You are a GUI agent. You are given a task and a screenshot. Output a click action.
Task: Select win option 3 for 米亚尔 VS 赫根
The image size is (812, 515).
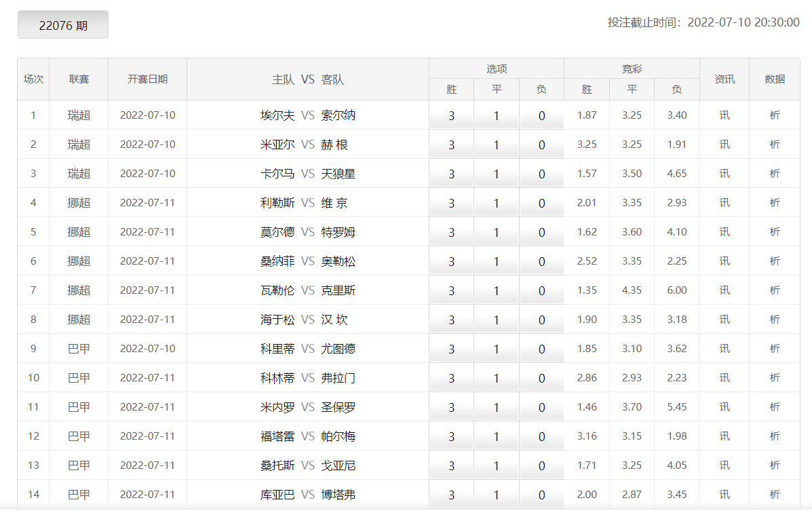[451, 145]
